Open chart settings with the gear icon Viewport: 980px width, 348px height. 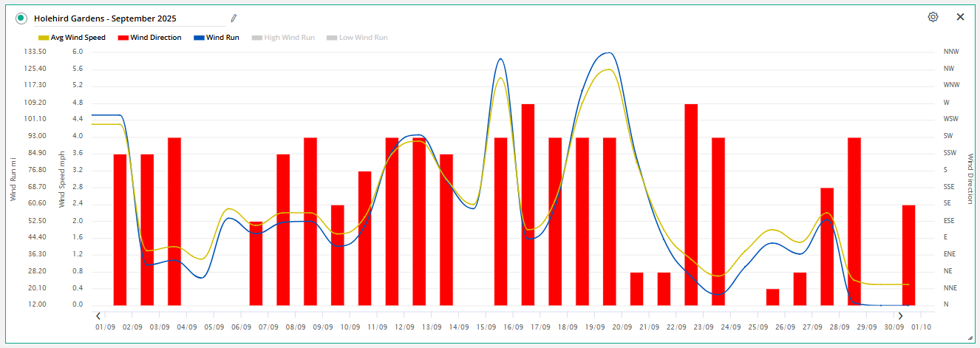(933, 17)
